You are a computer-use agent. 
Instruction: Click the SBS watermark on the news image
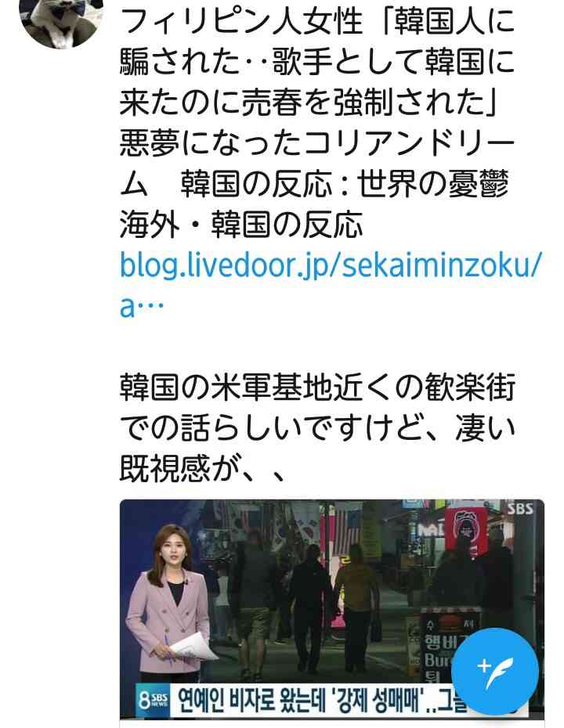tap(520, 509)
